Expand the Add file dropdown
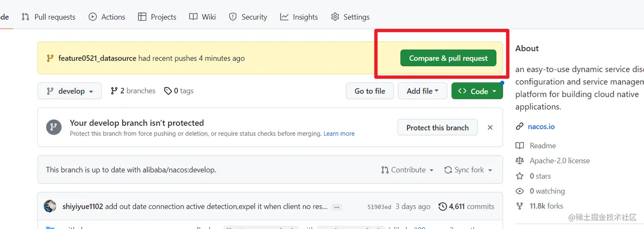Screen dimensions: 644x229 (423, 91)
